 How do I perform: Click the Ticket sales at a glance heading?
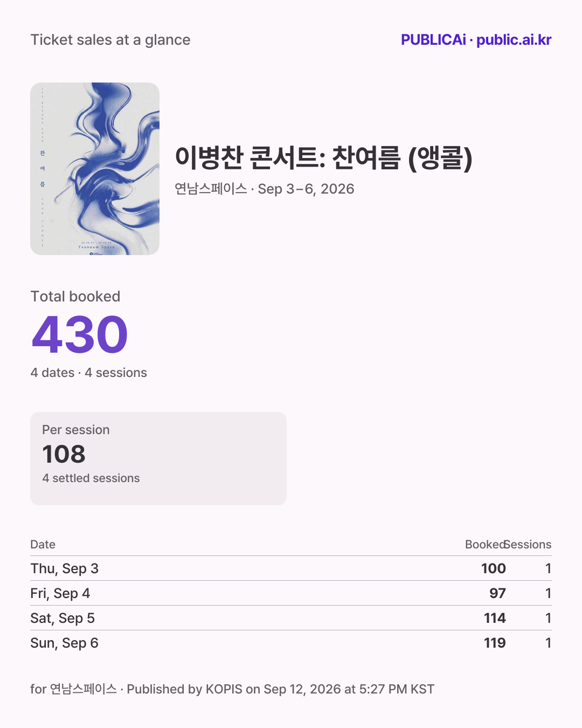(110, 40)
